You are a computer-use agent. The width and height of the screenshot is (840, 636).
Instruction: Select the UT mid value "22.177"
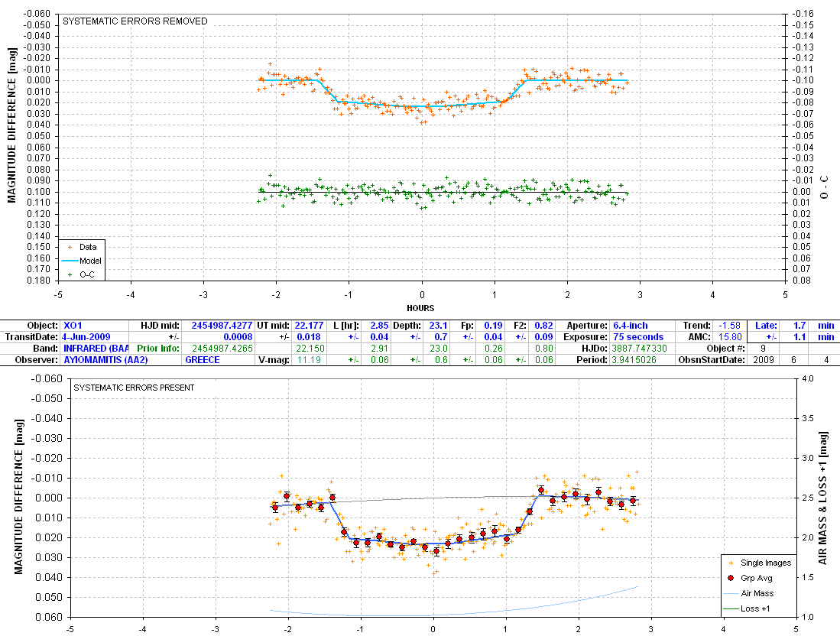tap(309, 325)
